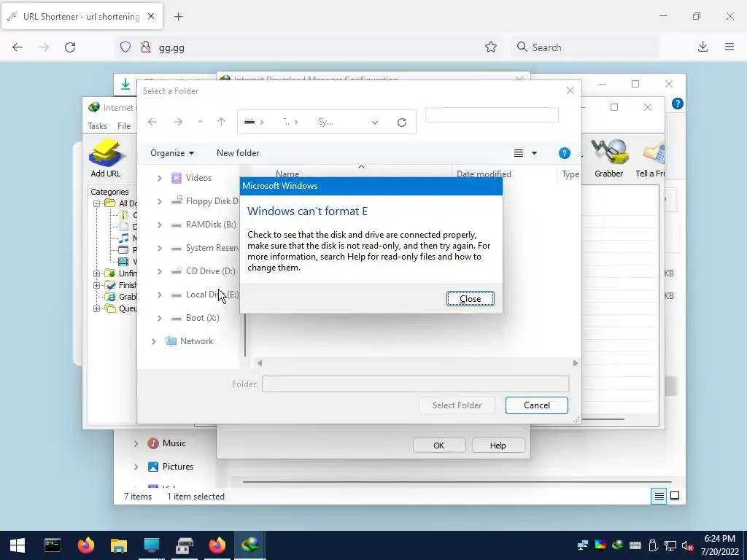747x560 pixels.
Task: Open the File menu in IDM
Action: [x=124, y=126]
